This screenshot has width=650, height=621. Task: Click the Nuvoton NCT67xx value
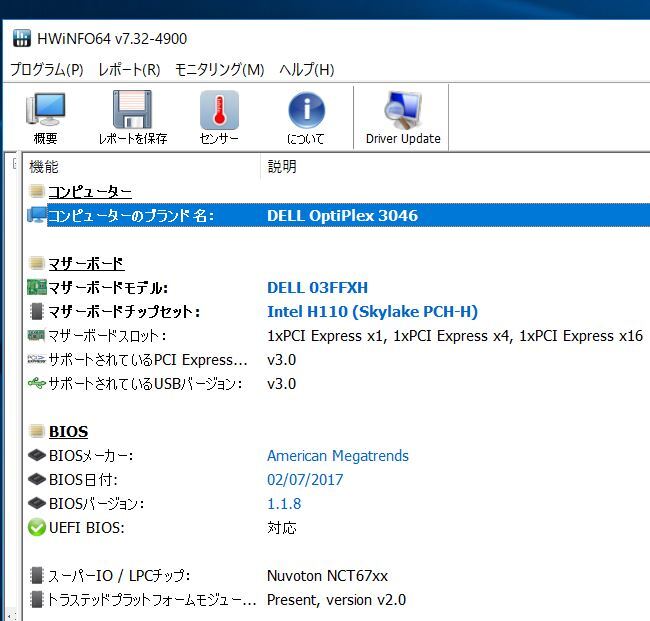point(327,575)
